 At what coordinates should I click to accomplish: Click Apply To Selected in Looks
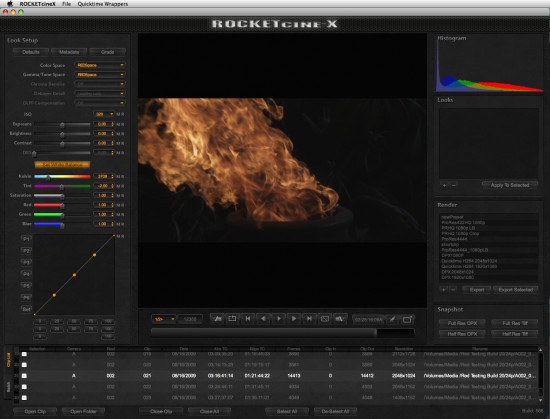[510, 185]
